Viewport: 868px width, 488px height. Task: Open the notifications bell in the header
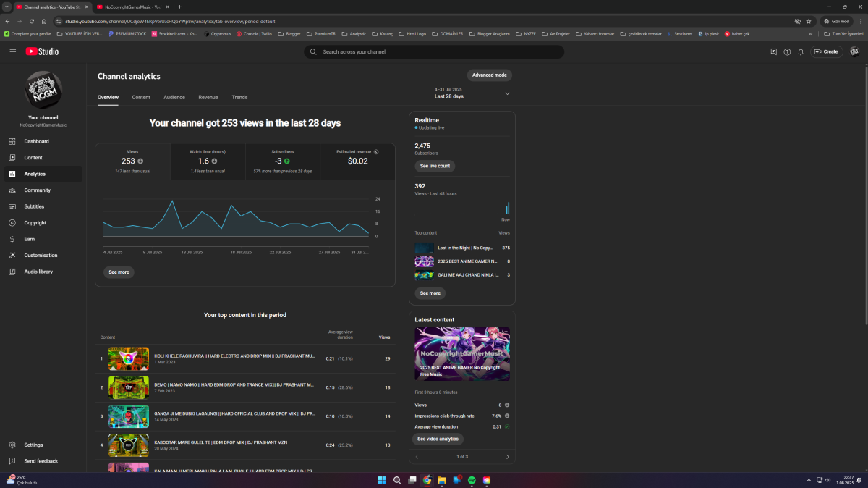pos(800,51)
